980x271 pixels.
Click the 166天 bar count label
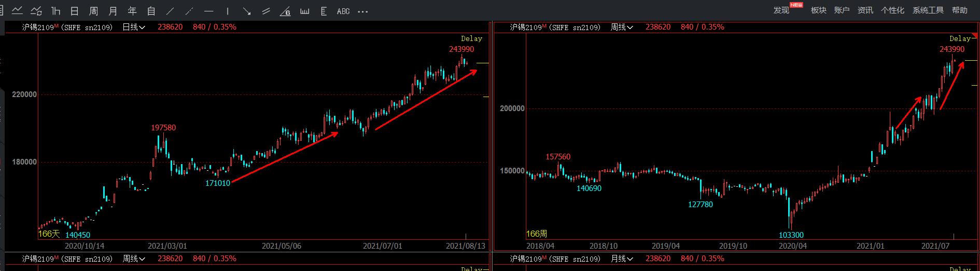tap(49, 234)
